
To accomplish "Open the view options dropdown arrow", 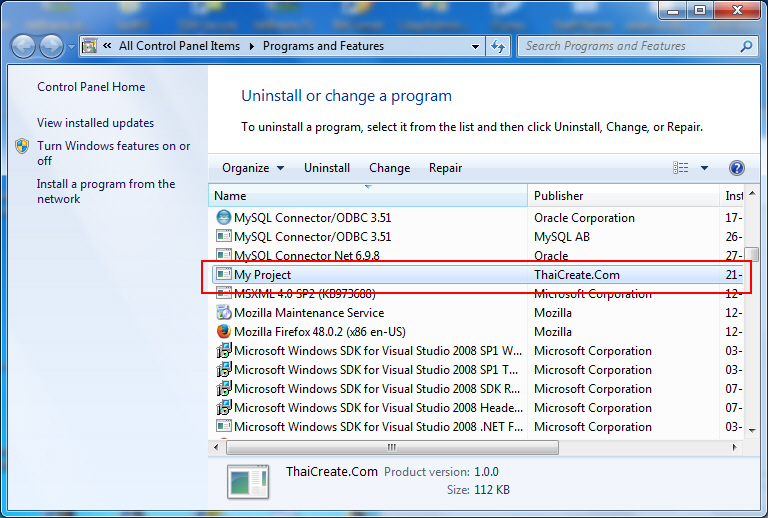I will click(704, 168).
